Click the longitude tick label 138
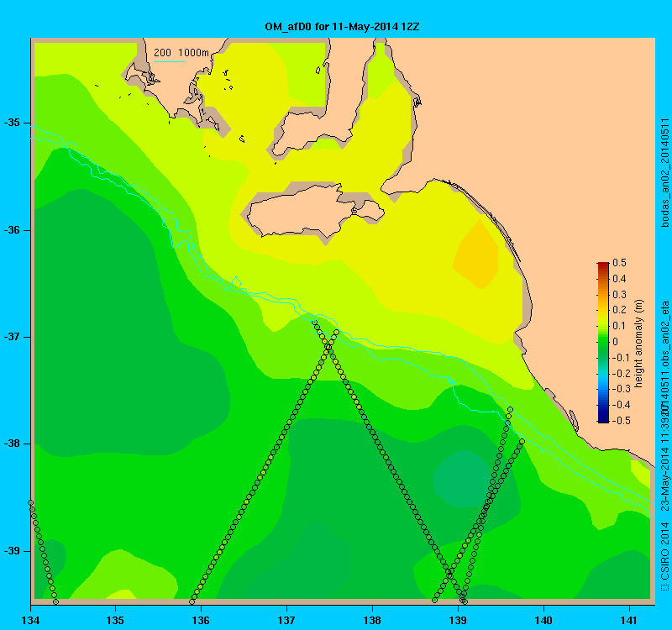Image resolution: width=672 pixels, height=630 pixels. (x=372, y=620)
